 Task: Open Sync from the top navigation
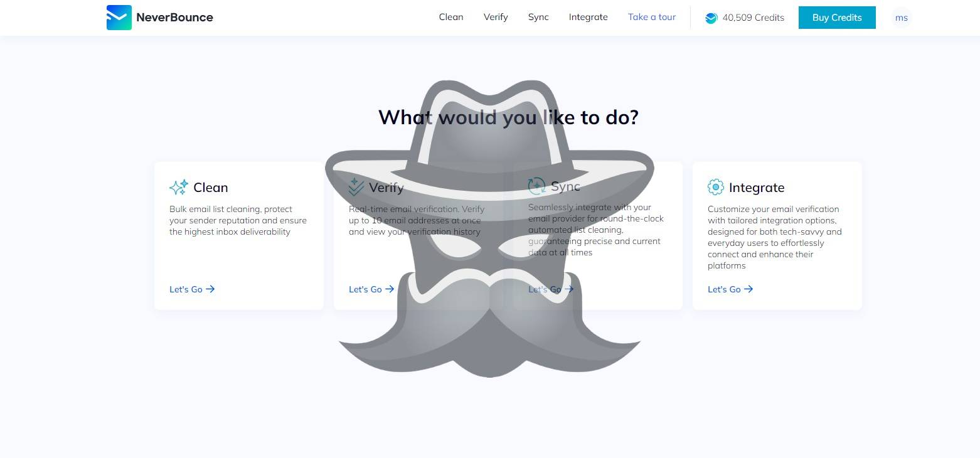pyautogui.click(x=538, y=17)
